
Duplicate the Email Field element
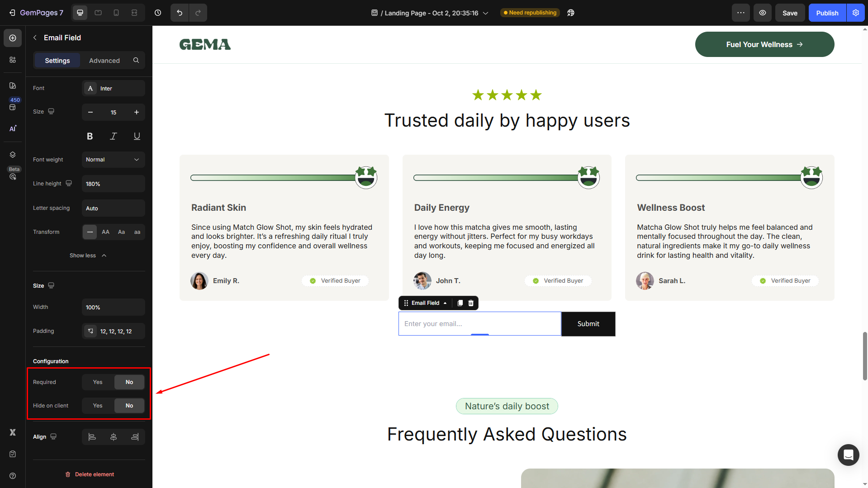click(x=460, y=303)
